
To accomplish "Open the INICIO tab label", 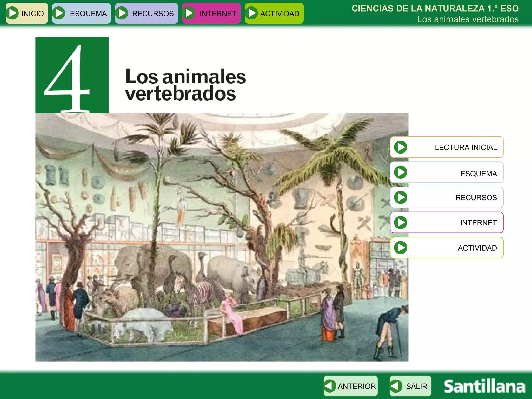I will [32, 14].
